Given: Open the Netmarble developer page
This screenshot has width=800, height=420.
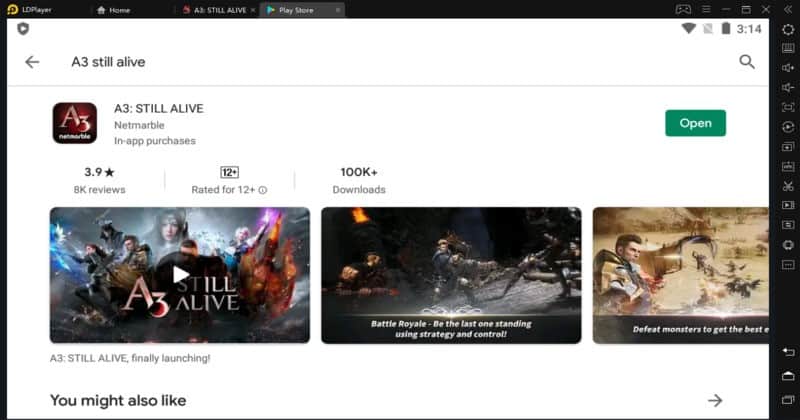Looking at the screenshot, I should [x=139, y=125].
